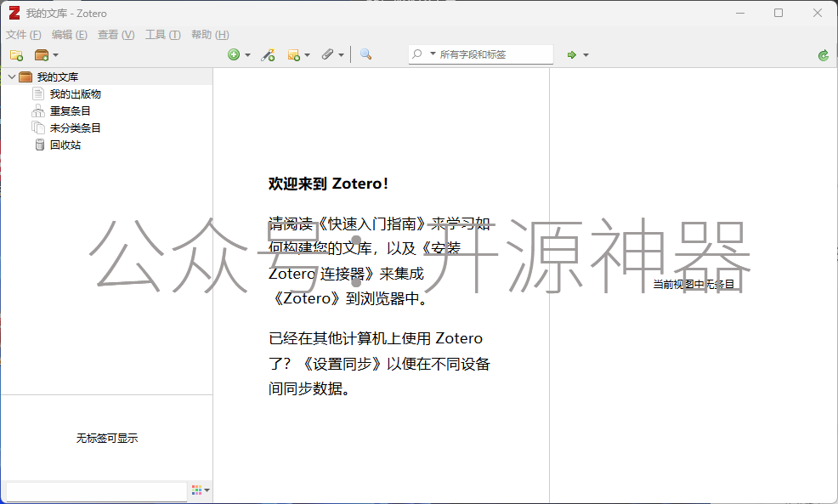Click the Zotero logo in title bar
This screenshot has height=504, width=838.
coord(14,13)
